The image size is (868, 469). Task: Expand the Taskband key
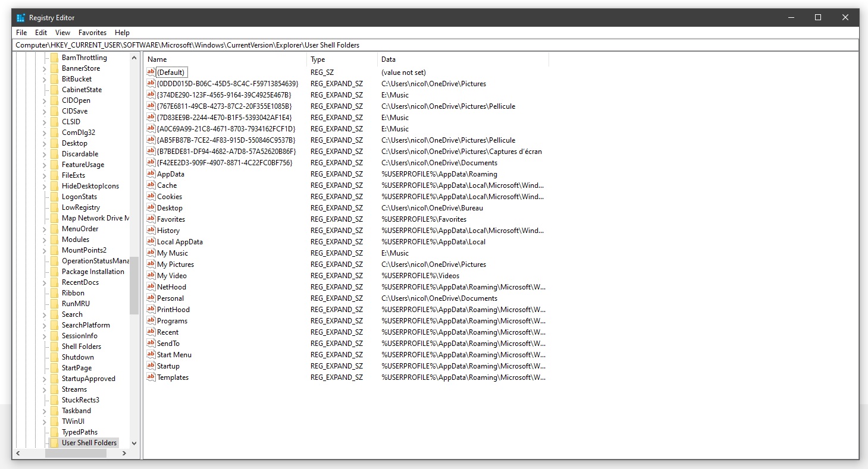44,411
